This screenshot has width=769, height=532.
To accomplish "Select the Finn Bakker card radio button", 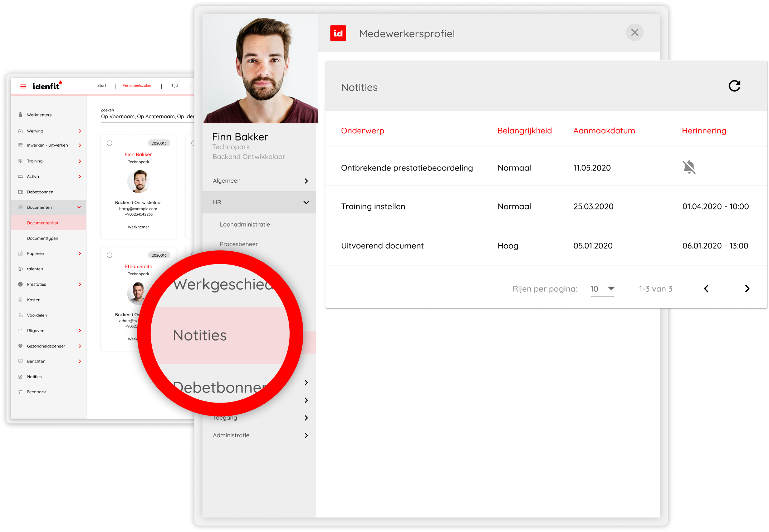I will click(109, 143).
